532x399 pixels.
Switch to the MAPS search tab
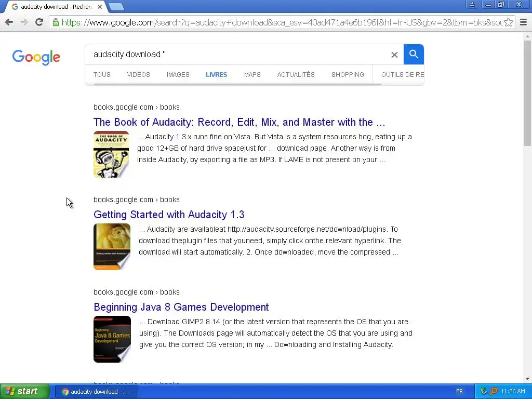click(252, 75)
